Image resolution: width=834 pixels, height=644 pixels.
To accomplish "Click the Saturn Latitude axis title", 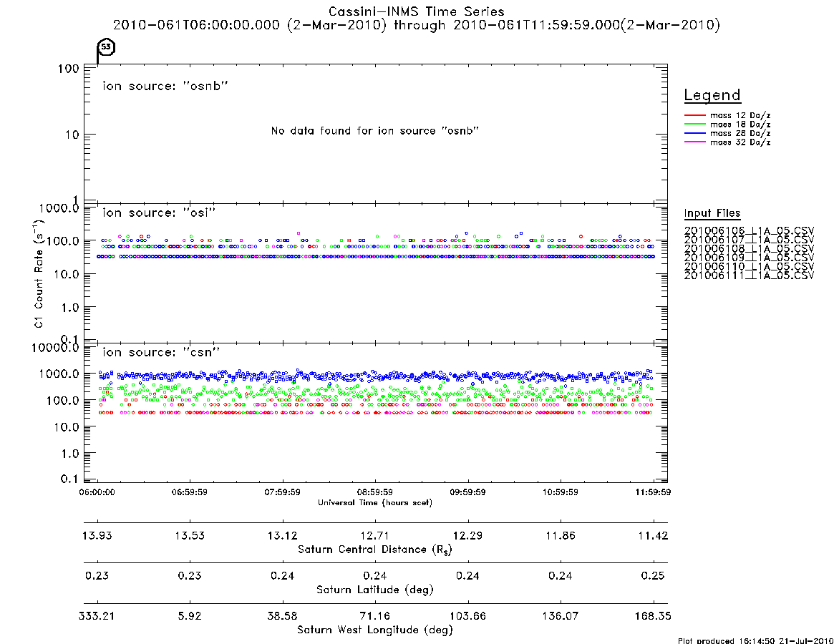I will pos(375,590).
